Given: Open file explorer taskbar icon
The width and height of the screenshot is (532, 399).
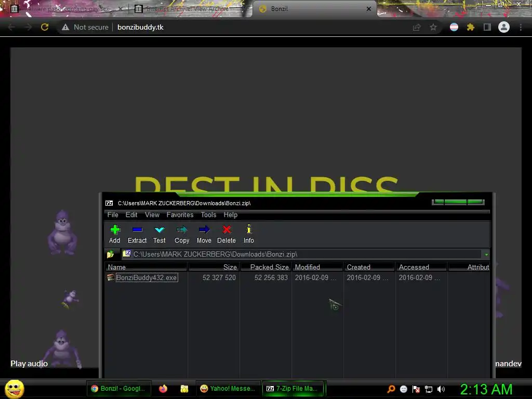Looking at the screenshot, I should point(184,389).
